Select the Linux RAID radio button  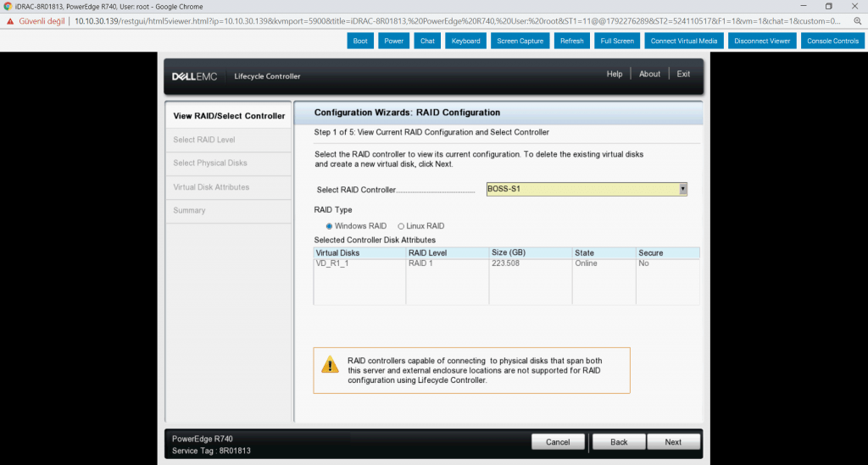click(401, 226)
